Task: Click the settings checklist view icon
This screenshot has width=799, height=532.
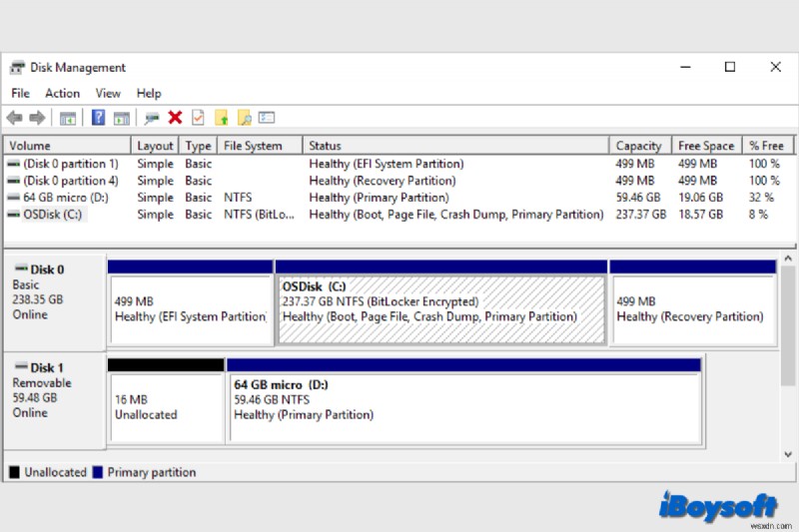Action: (x=267, y=118)
